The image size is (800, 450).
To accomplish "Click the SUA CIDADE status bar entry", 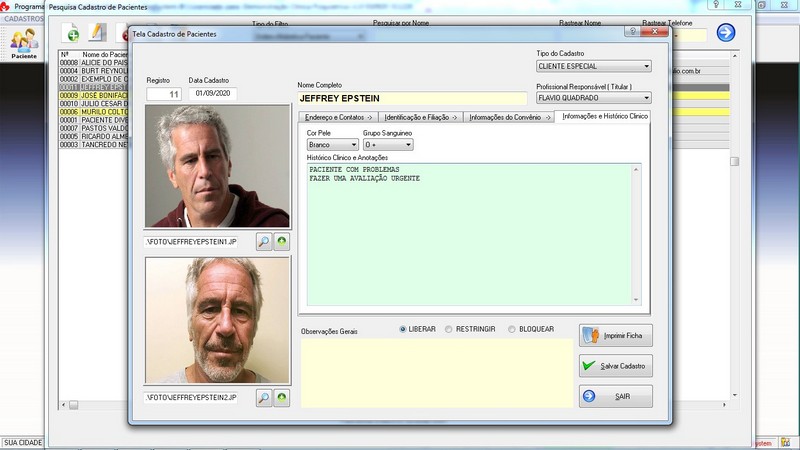I will click(x=23, y=443).
